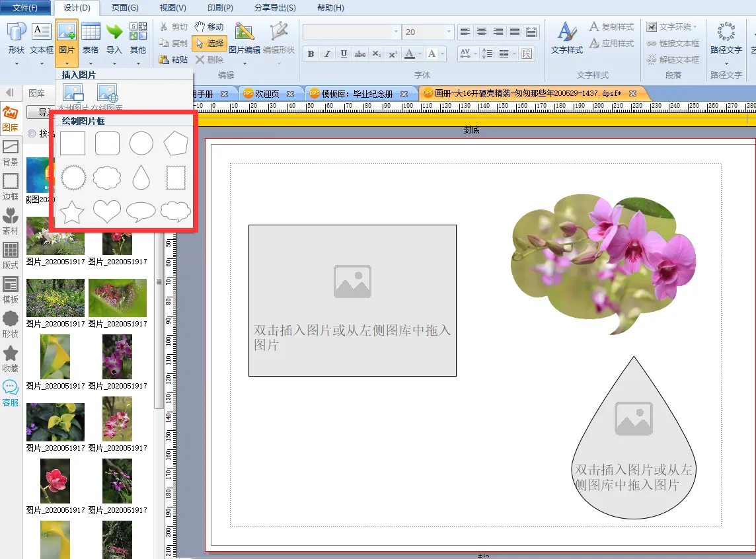Screen dimensions: 756x559
Task: Choose the water drop picture frame
Action: [141, 177]
